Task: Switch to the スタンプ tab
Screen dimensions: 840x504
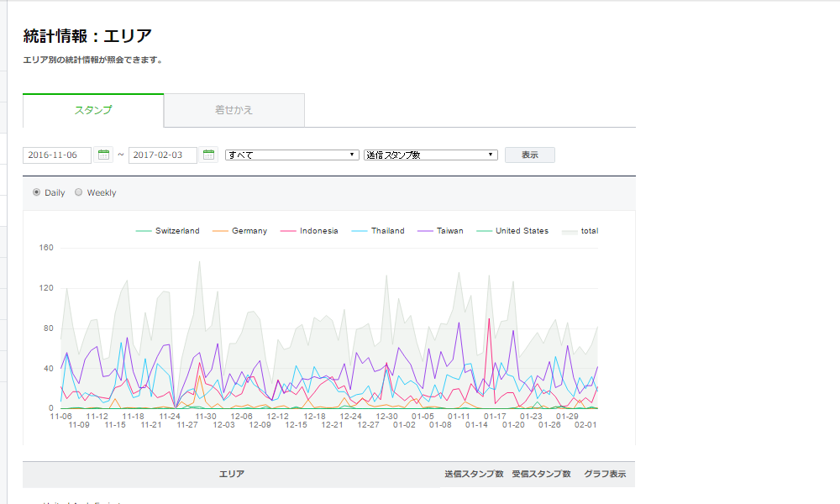Action: click(93, 110)
